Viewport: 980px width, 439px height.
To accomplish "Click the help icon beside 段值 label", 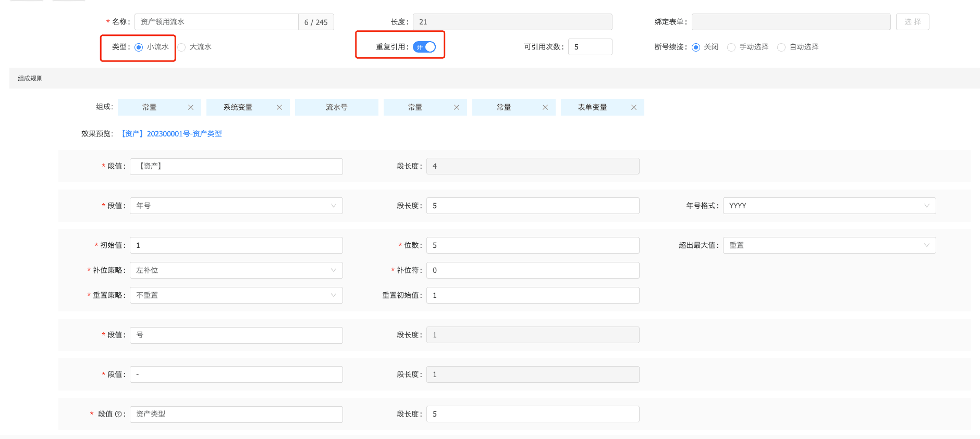I will (x=118, y=414).
